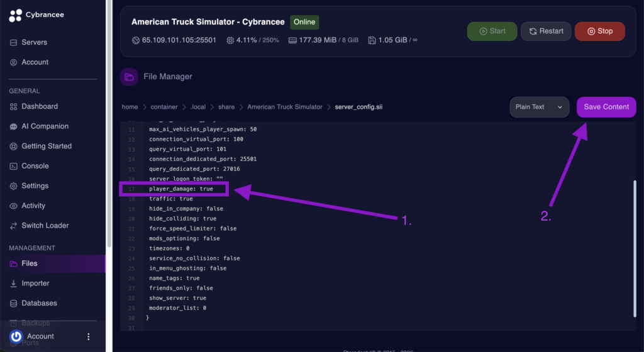Click the mods_optioning: false line
This screenshot has height=352, width=644.
pos(184,238)
